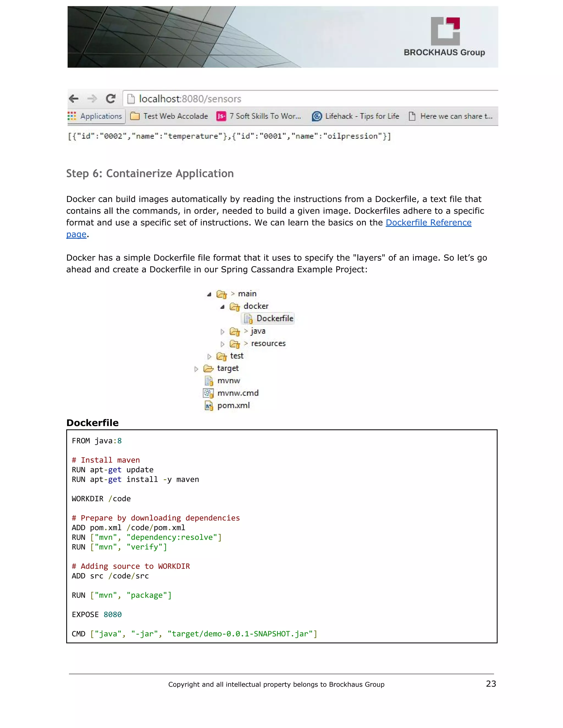Click the Lifehack circular favicon

(317, 116)
